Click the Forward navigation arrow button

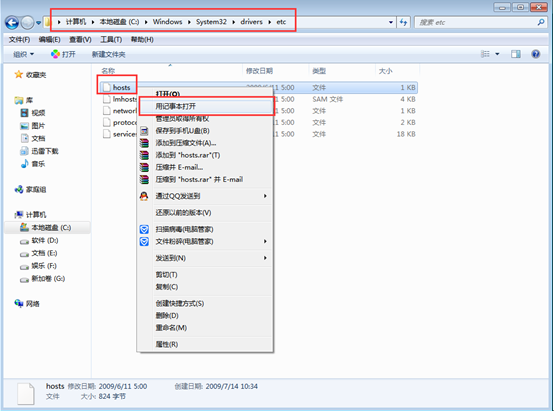[x=27, y=23]
